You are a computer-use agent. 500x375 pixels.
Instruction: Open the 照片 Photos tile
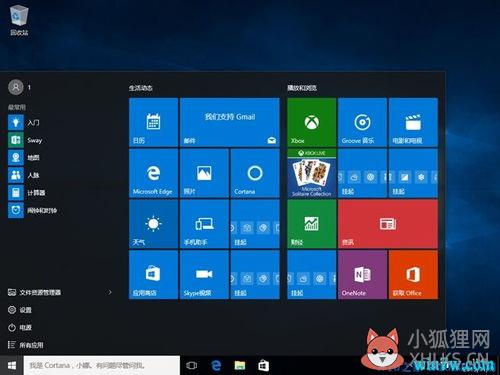204,173
